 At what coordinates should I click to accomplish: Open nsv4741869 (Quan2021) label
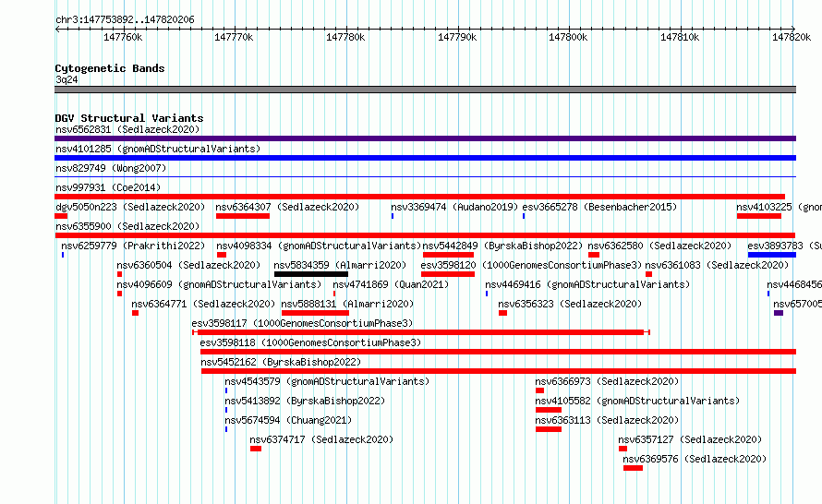[x=391, y=284]
